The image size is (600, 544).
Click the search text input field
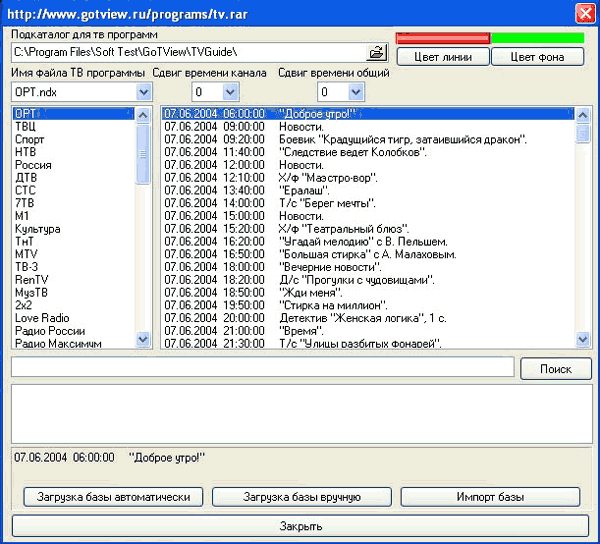coord(262,367)
